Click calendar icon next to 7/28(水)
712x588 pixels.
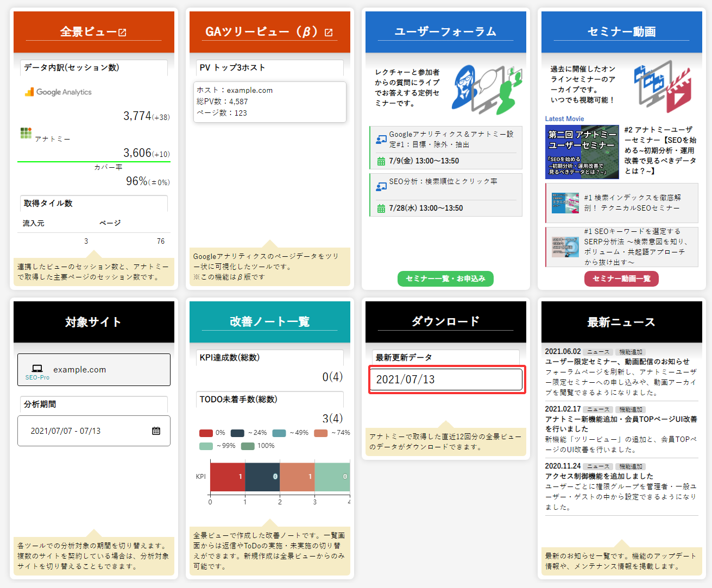381,208
